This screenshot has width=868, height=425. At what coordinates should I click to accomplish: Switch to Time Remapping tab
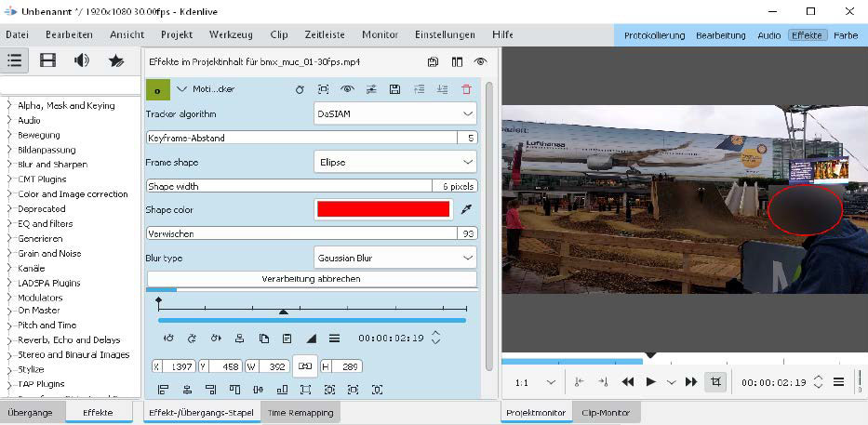[x=300, y=413]
